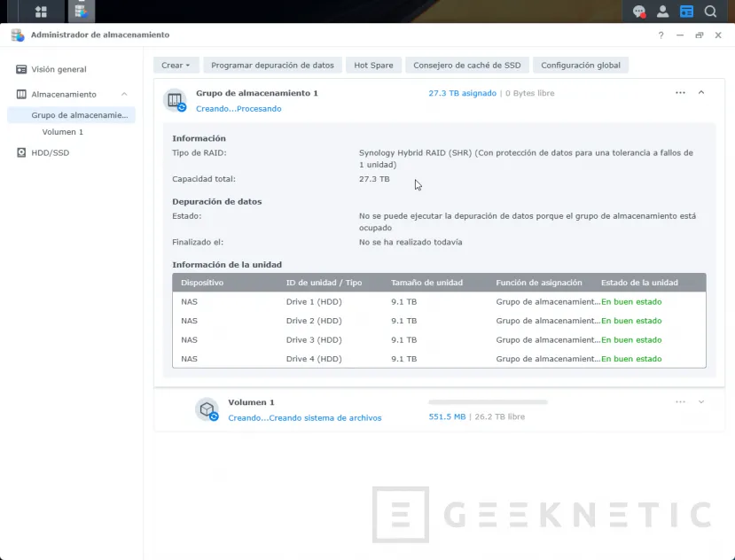This screenshot has height=560, width=735.
Task: Open the storage group more options menu
Action: (680, 92)
